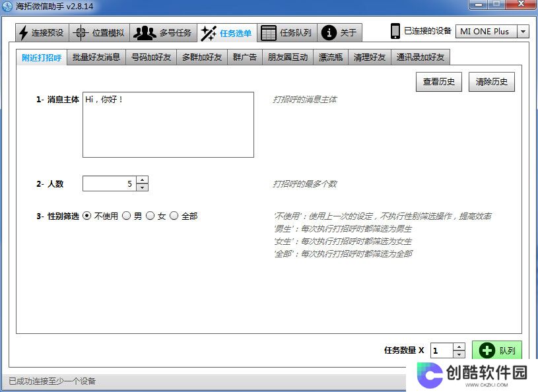Close the 海拓微信助手 window
538x392 pixels.
click(521, 5)
